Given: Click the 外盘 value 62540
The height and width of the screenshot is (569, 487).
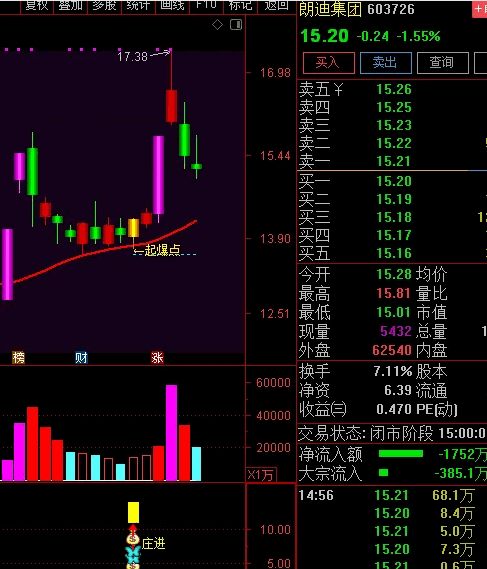Looking at the screenshot, I should tap(392, 350).
